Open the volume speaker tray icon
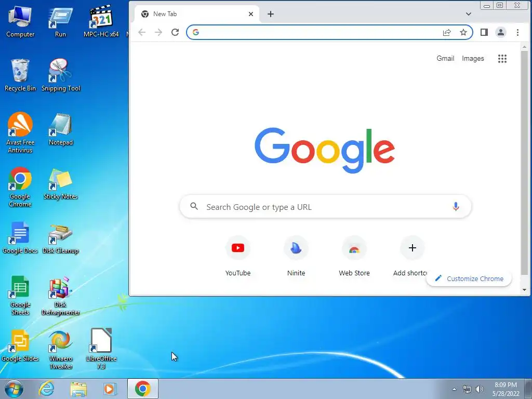 (480, 389)
